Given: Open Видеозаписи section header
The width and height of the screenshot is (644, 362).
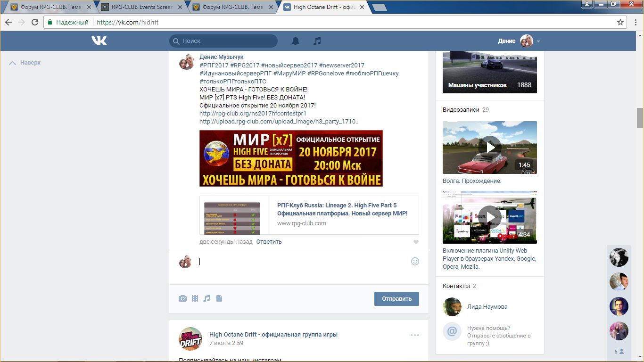Looking at the screenshot, I should [x=461, y=110].
